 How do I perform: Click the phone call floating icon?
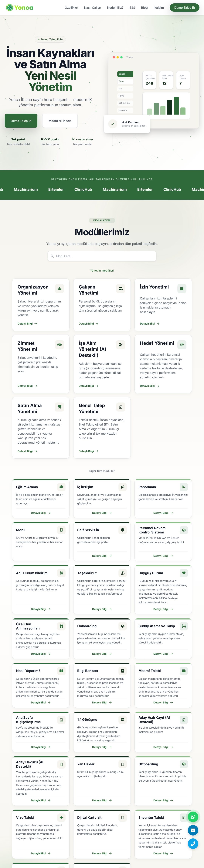[193, 843]
